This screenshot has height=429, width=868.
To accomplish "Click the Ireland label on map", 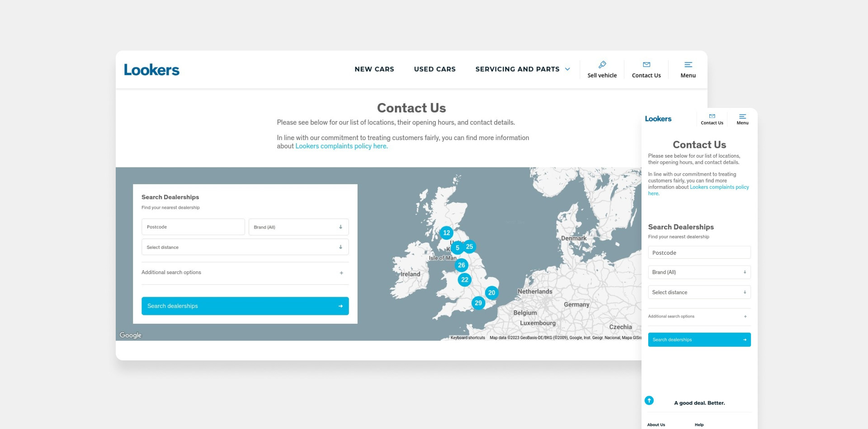I will coord(410,274).
